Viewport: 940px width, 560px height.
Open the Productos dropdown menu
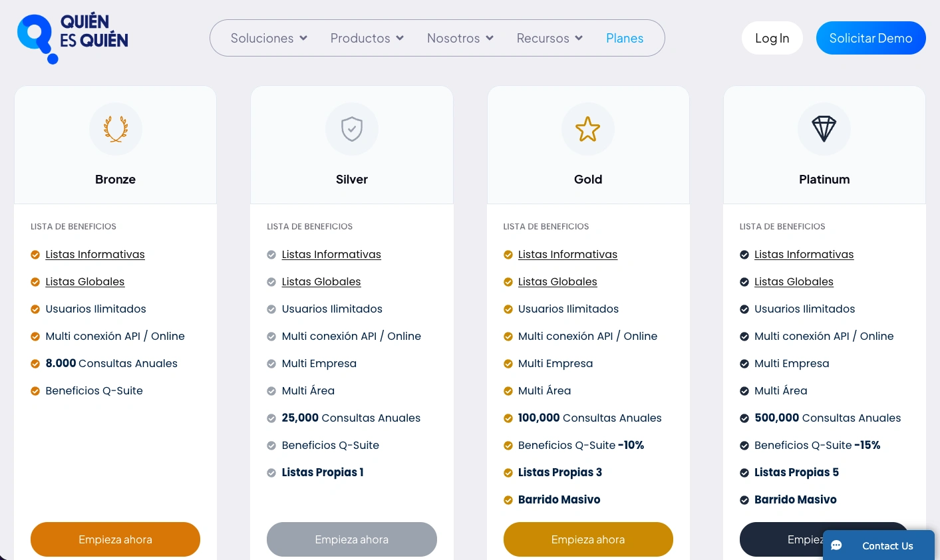[x=367, y=38]
